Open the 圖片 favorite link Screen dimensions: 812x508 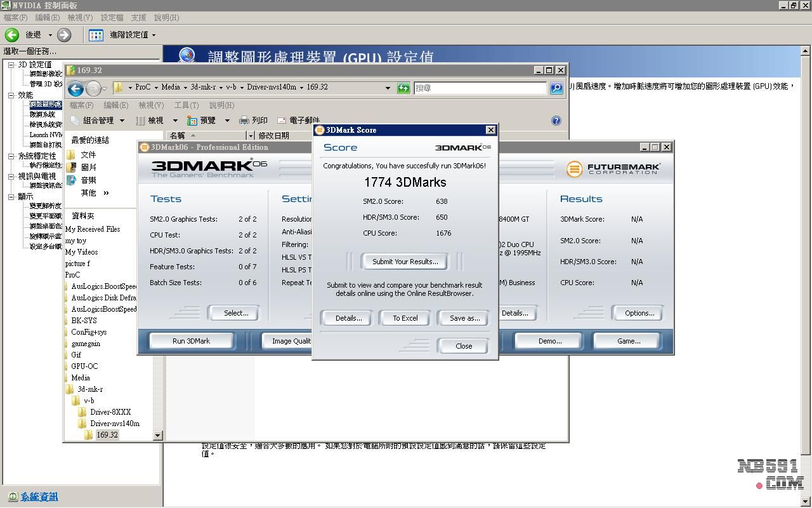(71, 168)
